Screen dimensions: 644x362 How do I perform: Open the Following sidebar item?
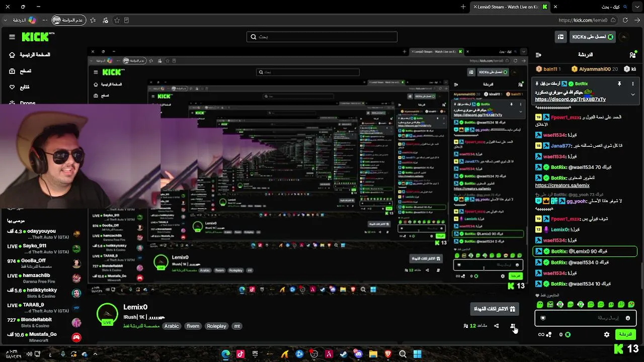click(x=19, y=87)
